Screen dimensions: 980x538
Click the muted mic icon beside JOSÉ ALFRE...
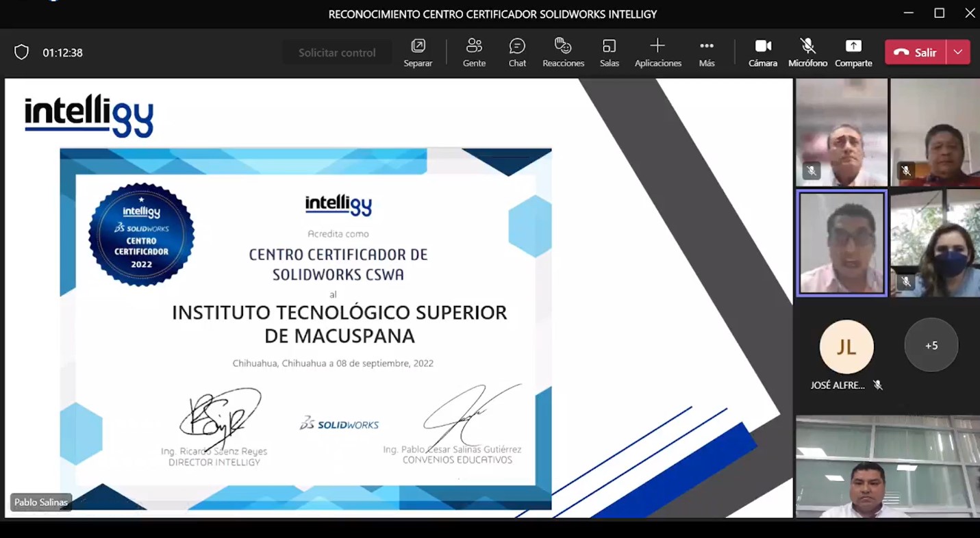878,385
